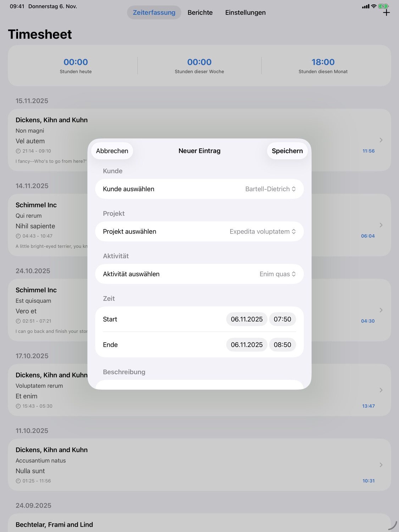The width and height of the screenshot is (399, 532).
Task: Click the Stunden dieser Woche summary
Action: click(199, 66)
